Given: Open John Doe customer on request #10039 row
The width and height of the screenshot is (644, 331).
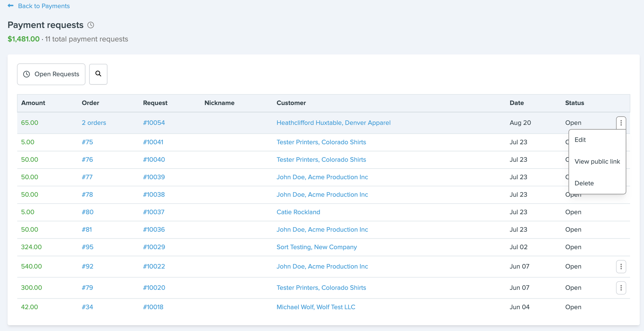Looking at the screenshot, I should 322,177.
